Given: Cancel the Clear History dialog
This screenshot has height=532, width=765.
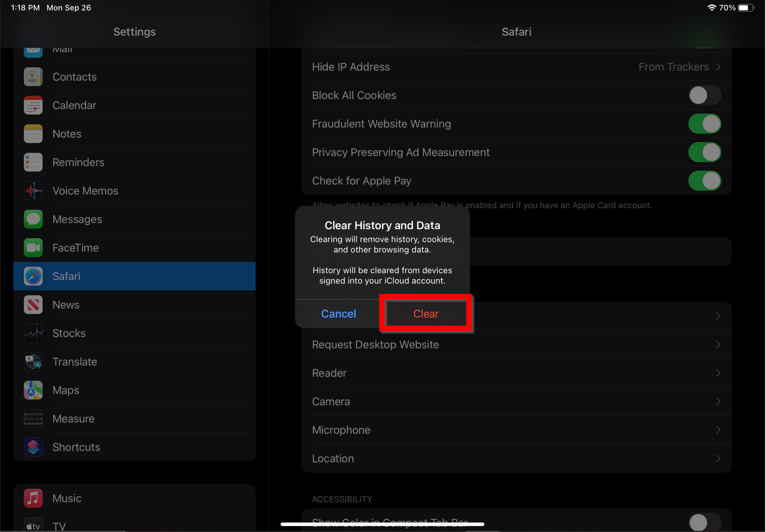Looking at the screenshot, I should [339, 314].
